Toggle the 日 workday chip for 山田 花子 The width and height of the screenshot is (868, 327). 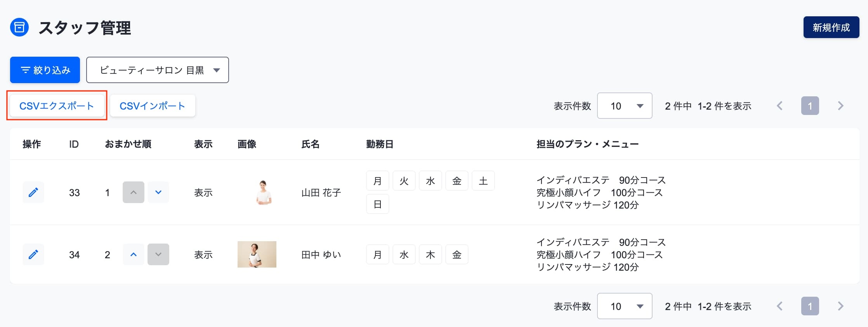(378, 204)
